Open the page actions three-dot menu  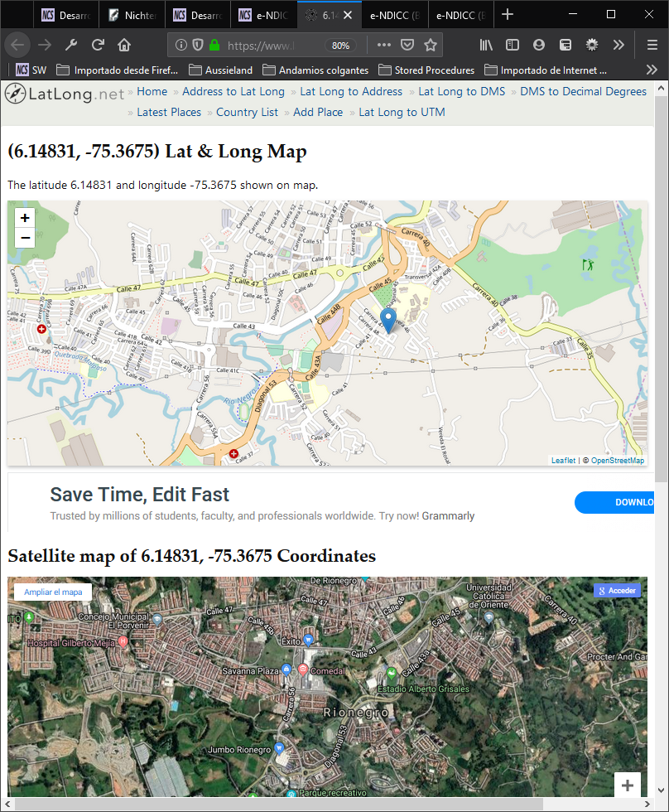tap(383, 45)
